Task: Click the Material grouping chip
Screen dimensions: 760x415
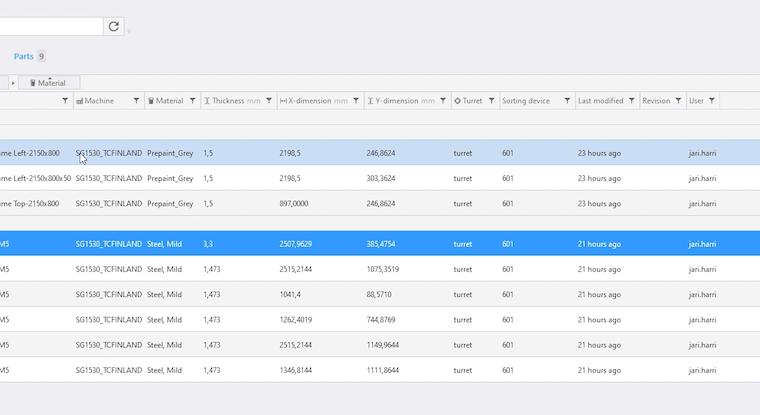Action: pos(49,83)
